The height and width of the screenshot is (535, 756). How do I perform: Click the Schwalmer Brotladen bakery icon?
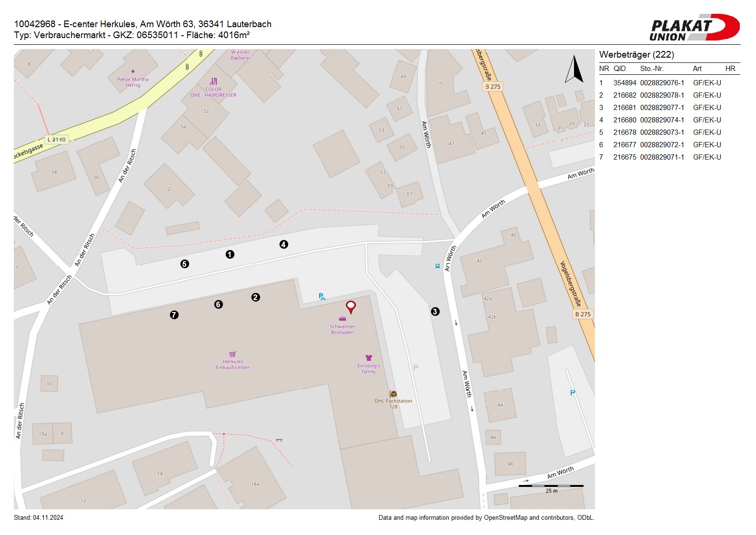342,319
